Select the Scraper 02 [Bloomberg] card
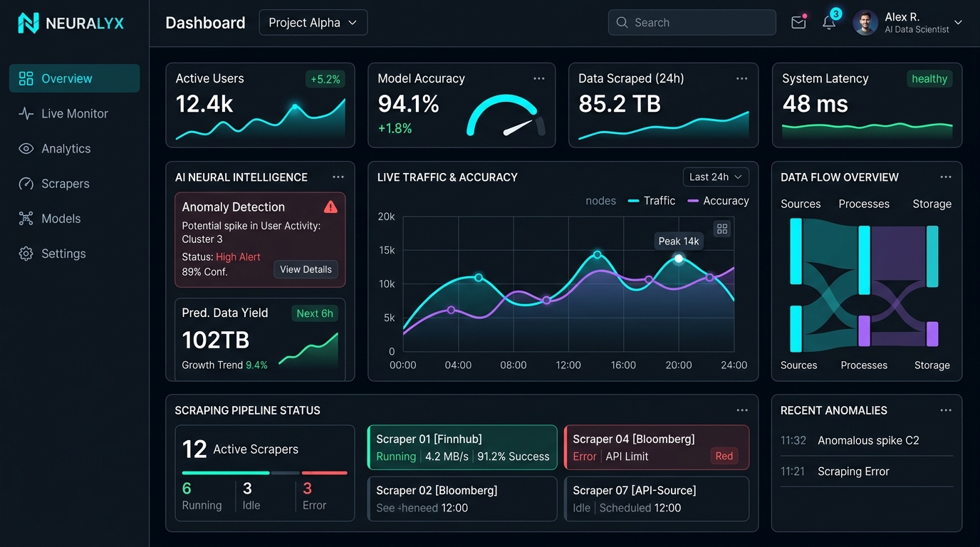980x547 pixels. 462,499
